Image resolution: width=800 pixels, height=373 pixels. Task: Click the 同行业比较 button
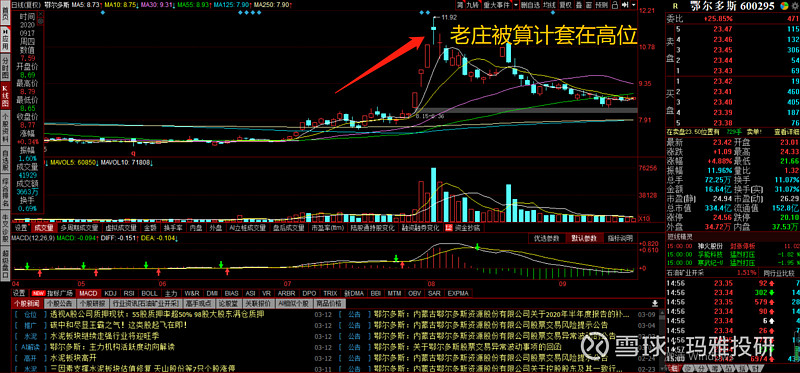point(779,272)
